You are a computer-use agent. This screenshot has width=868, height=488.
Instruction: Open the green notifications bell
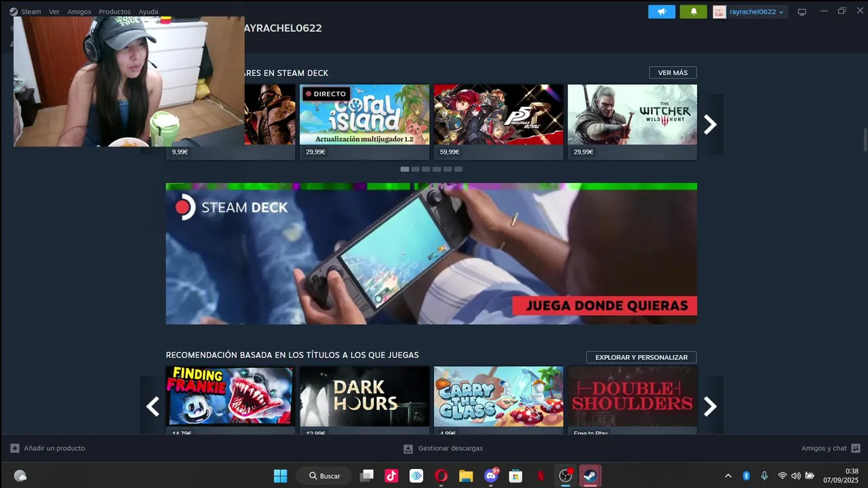(x=693, y=12)
